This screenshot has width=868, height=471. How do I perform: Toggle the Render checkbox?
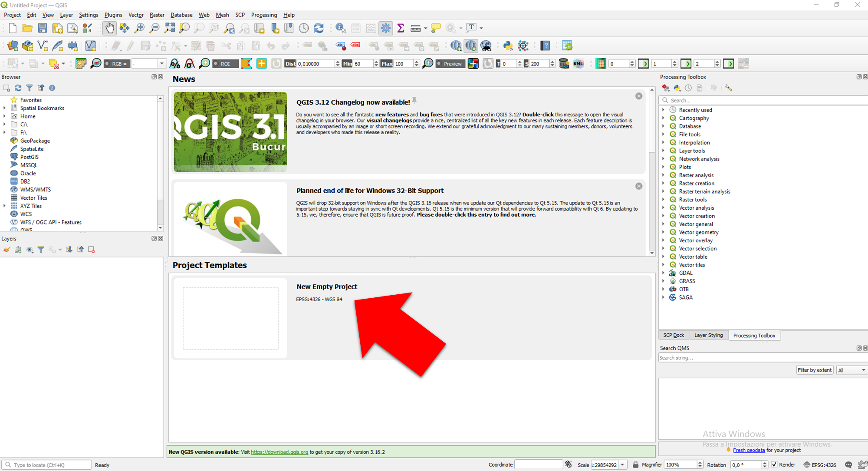tap(774, 464)
